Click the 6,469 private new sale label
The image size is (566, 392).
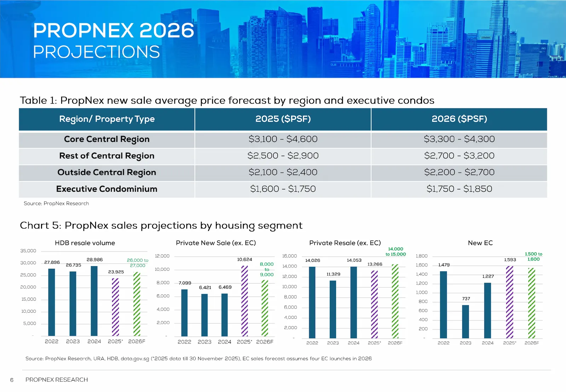(x=225, y=287)
